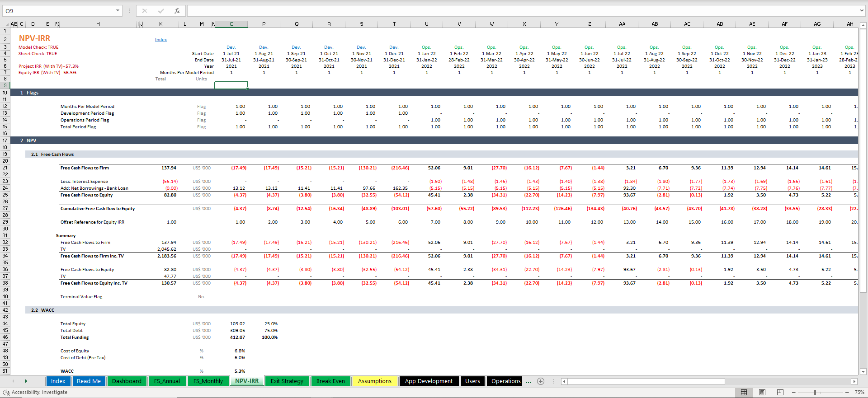
Task: Click vertical scrollbar down arrow
Action: pyautogui.click(x=863, y=372)
